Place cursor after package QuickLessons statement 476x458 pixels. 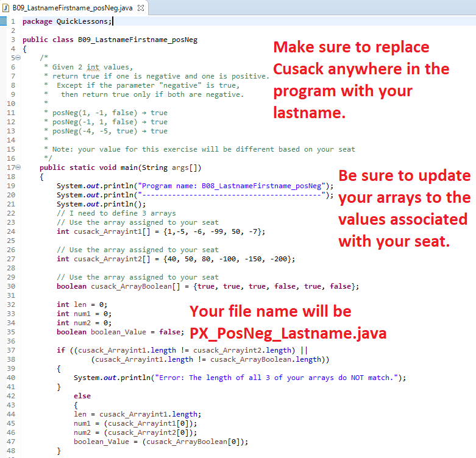click(113, 21)
